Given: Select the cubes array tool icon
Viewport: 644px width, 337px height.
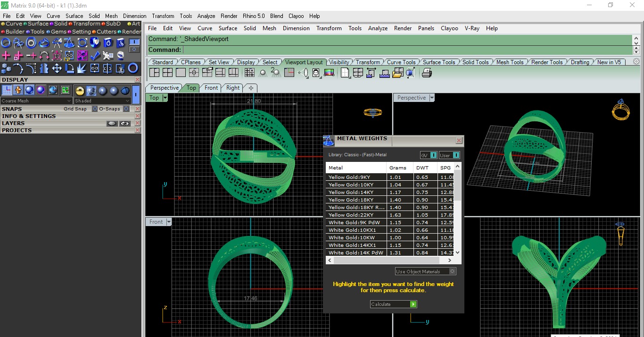Looking at the screenshot, I should (6, 68).
